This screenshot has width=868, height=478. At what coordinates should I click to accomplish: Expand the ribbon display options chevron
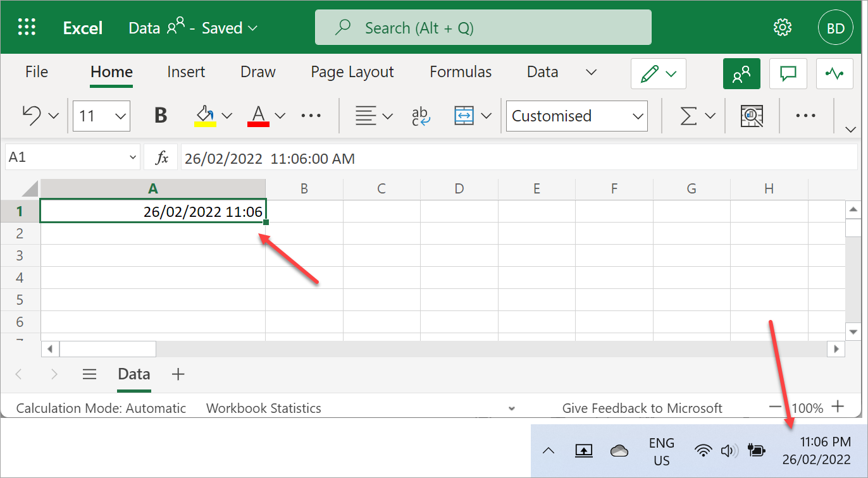click(x=851, y=130)
